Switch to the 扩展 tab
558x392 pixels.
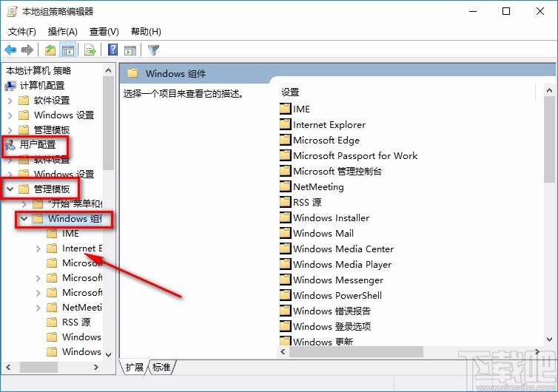click(134, 367)
